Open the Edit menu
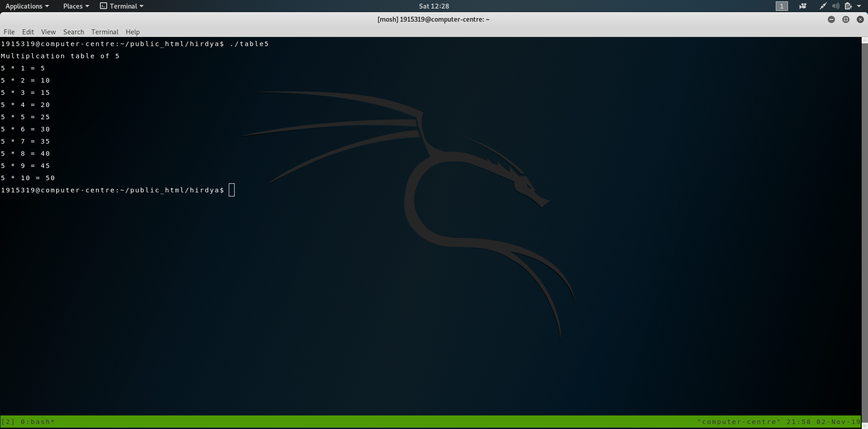 pos(28,32)
